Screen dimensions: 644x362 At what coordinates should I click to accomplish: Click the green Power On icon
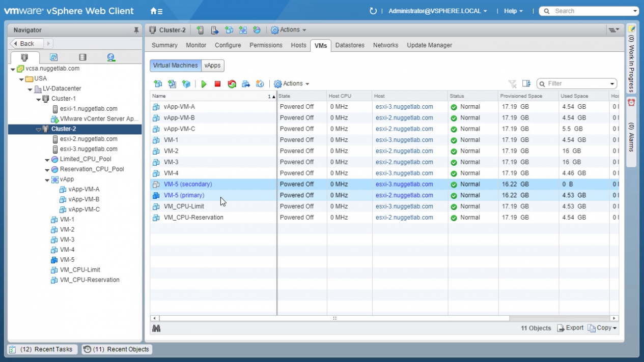point(204,84)
